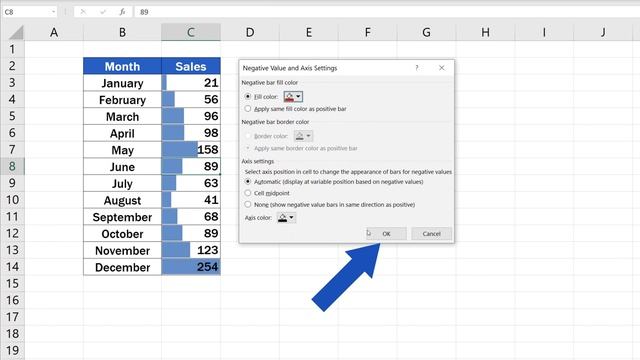640x360 pixels.
Task: Click the June cell
Action: pos(122,167)
